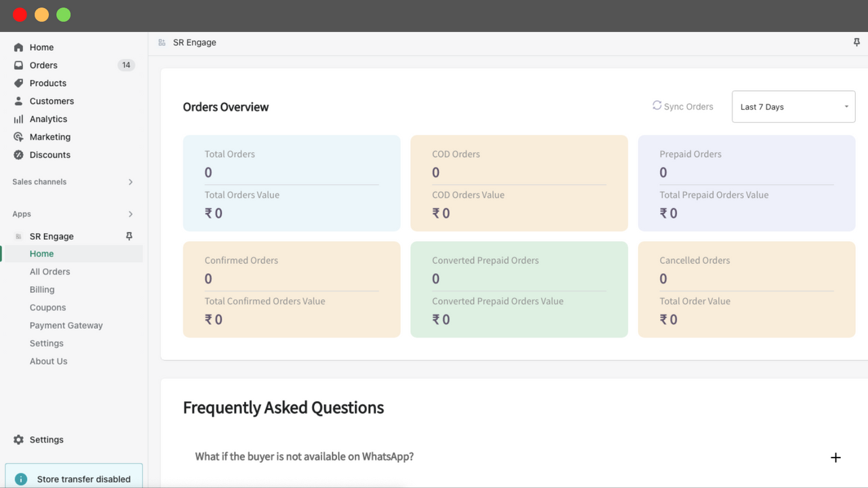Click the SR Engage app icon in header

coord(161,43)
